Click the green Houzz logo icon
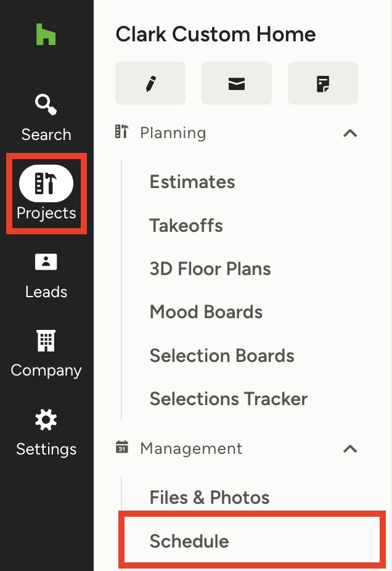Viewport: 392px width, 571px height. pos(46,35)
